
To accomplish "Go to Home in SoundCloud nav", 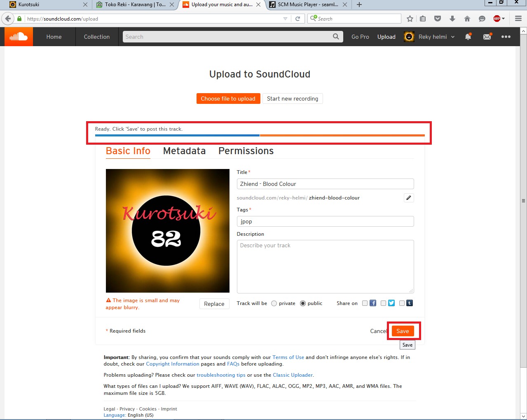I will (54, 37).
